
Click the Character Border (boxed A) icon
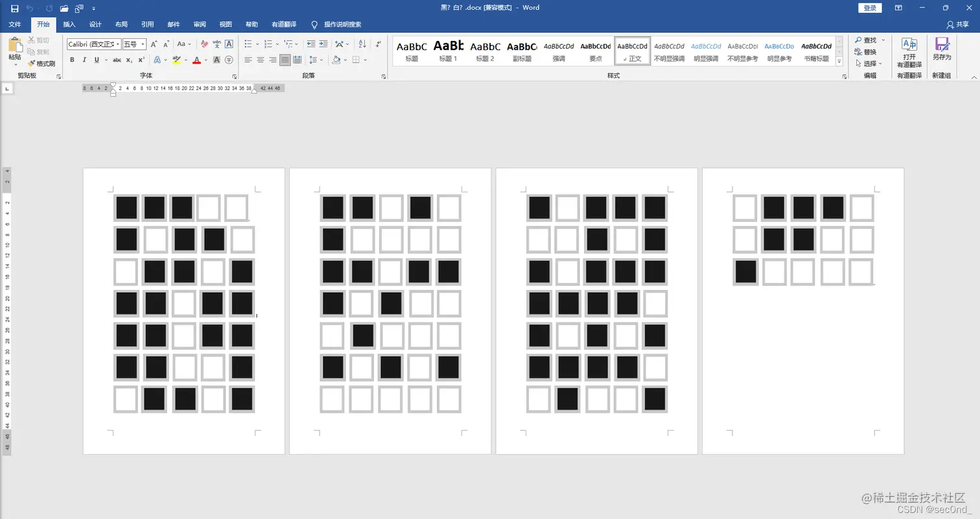coord(229,44)
